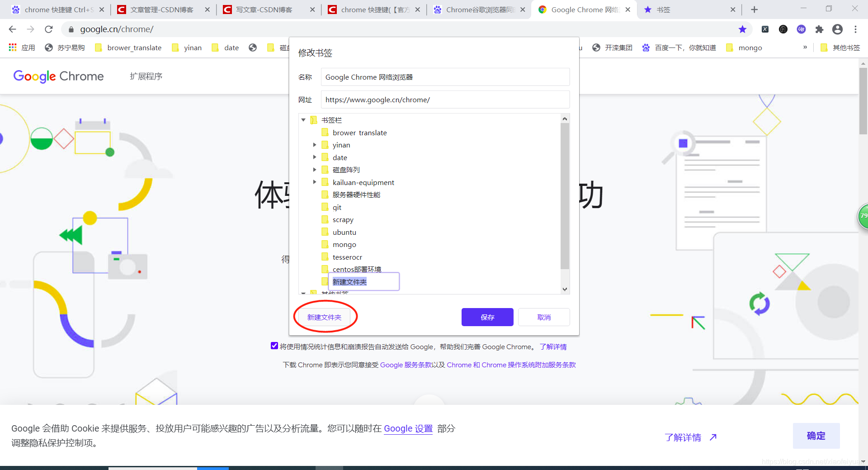Open the 扩展程序 page menu item
The width and height of the screenshot is (868, 470).
point(146,76)
